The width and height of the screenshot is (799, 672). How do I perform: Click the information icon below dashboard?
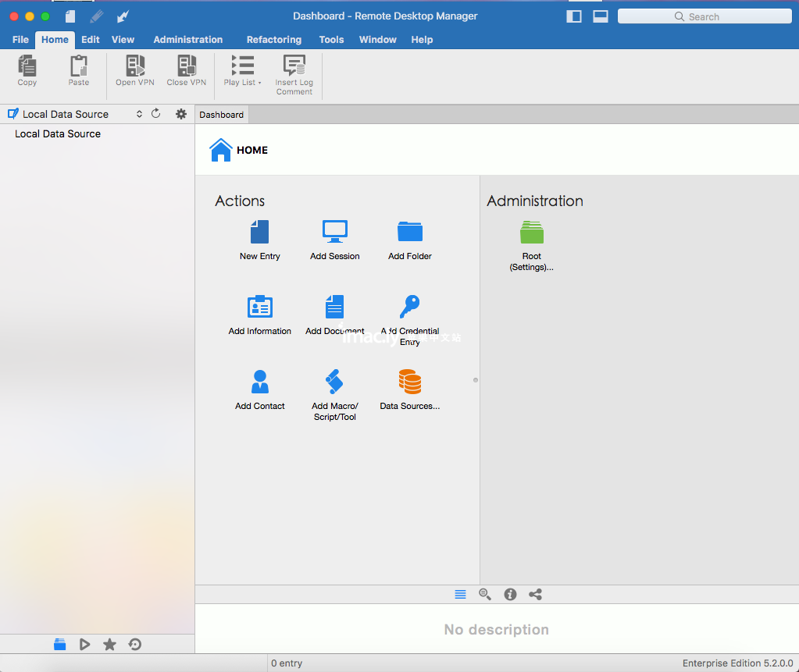point(510,594)
